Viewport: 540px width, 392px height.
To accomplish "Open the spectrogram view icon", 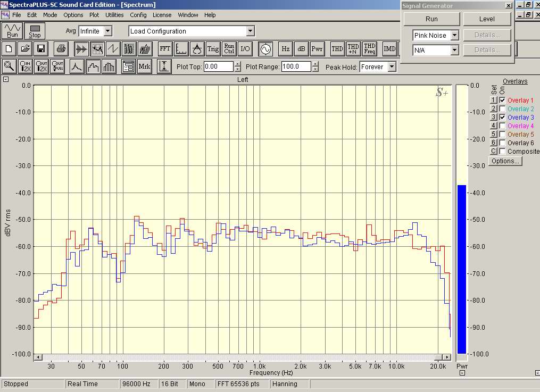I will tap(129, 49).
